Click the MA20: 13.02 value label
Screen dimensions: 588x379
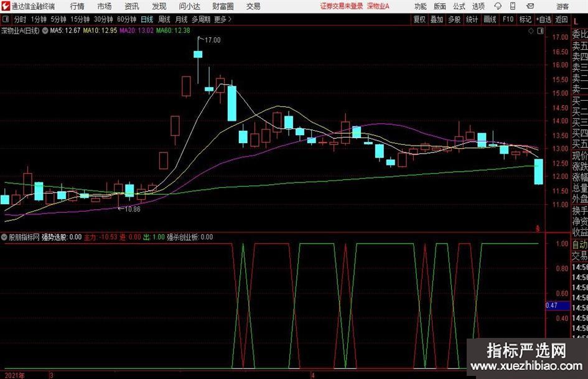(x=136, y=30)
